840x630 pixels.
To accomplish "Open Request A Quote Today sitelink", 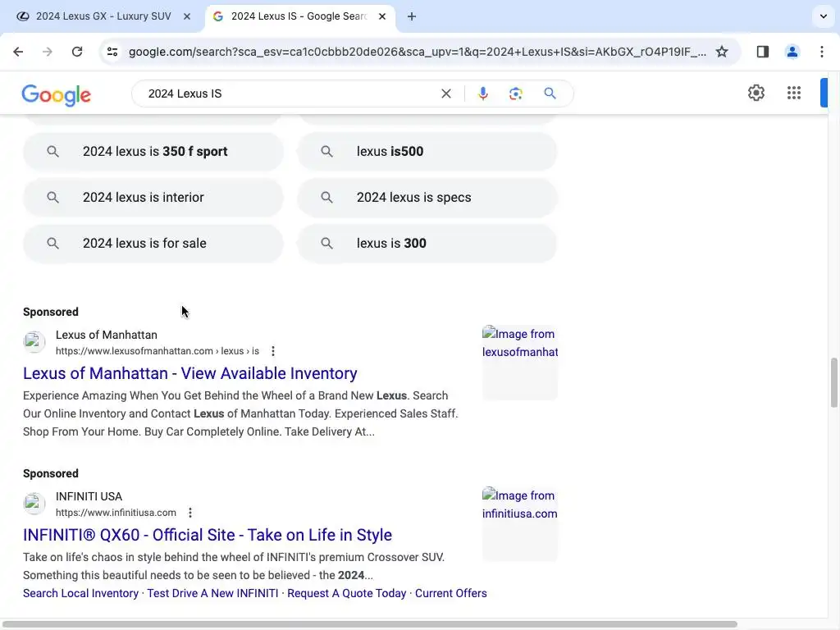I will (x=347, y=594).
